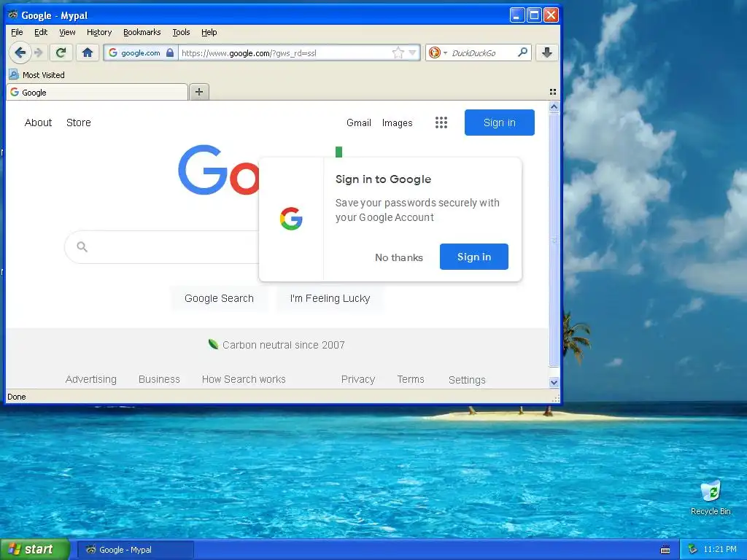Open the History menu
This screenshot has height=560, width=747.
(99, 32)
